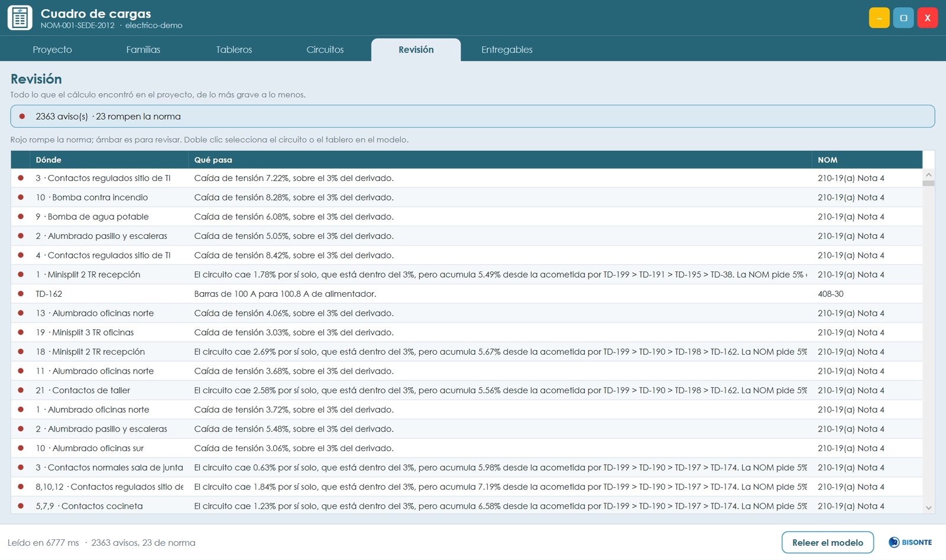Go to the Tableros tab

(x=234, y=50)
